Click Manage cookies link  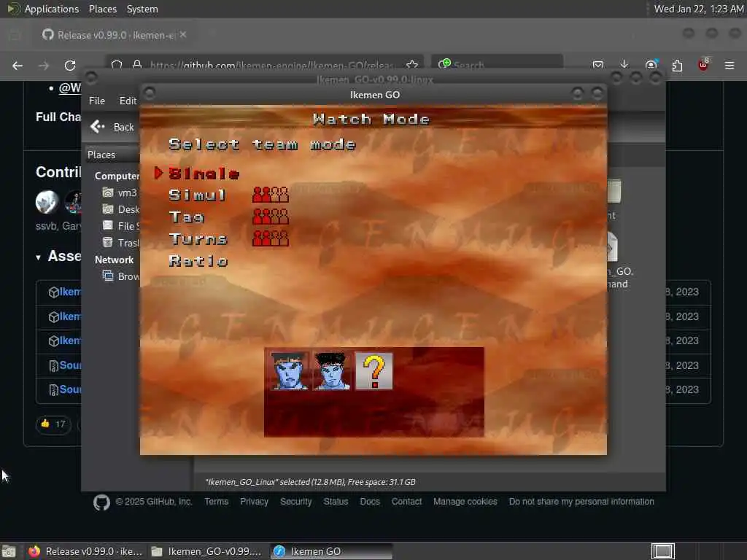point(465,502)
